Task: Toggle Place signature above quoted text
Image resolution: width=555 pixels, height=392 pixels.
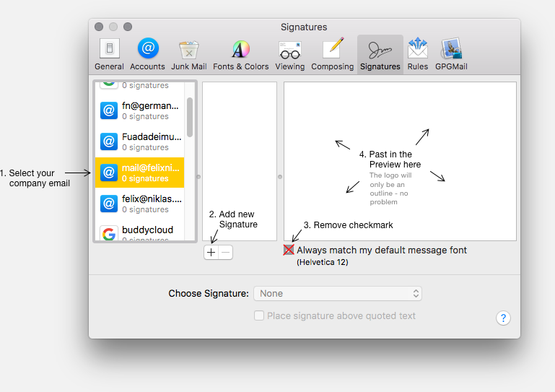Action: tap(259, 316)
